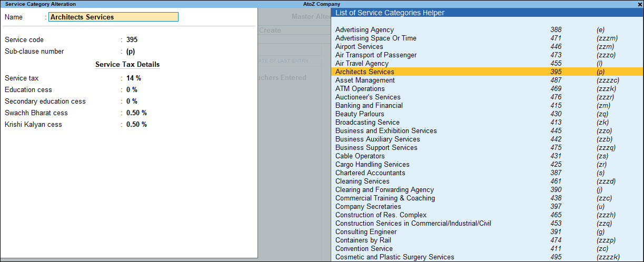Choose Advertising Space Or Time category
This screenshot has height=262, width=644.
tap(487, 38)
